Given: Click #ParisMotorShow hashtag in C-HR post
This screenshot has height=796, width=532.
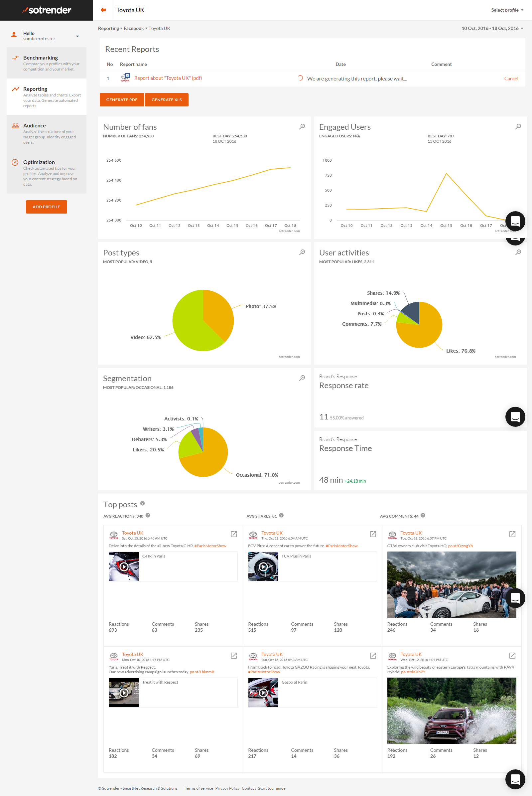Looking at the screenshot, I should (x=210, y=546).
